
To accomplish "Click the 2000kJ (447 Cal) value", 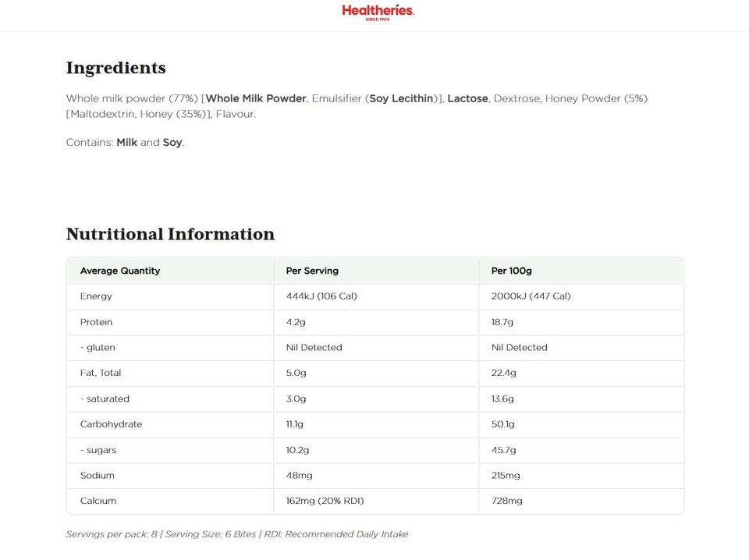I will (531, 296).
